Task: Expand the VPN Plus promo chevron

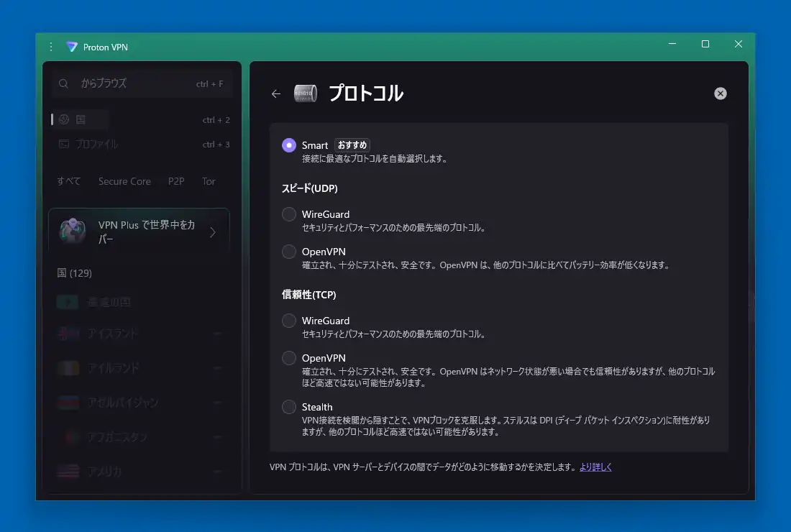Action: pos(213,232)
